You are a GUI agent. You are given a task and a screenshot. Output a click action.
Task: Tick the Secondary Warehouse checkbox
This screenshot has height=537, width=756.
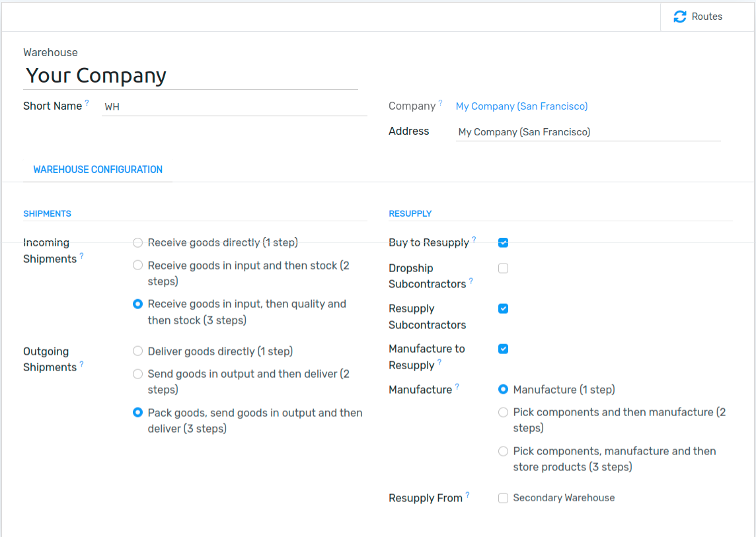click(x=503, y=498)
